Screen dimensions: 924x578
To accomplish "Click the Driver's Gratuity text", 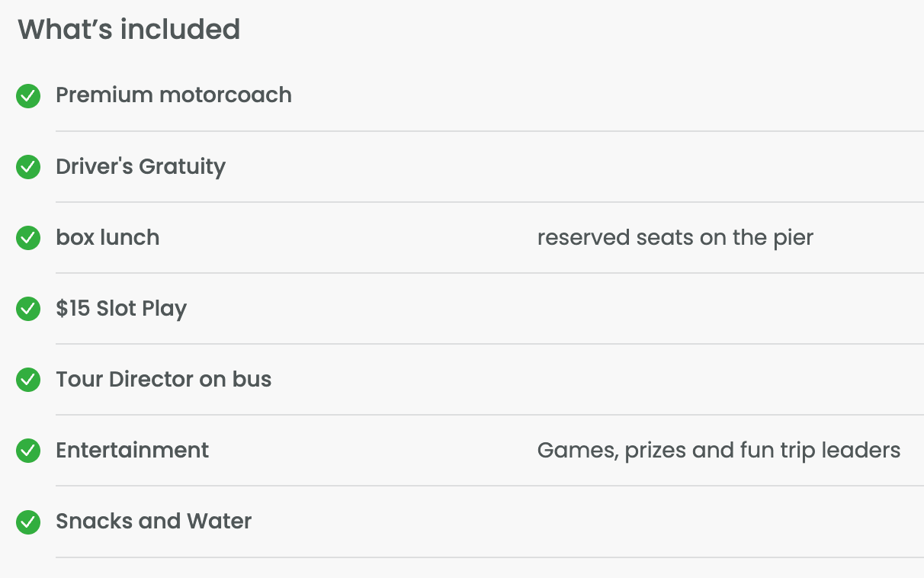I will point(141,167).
